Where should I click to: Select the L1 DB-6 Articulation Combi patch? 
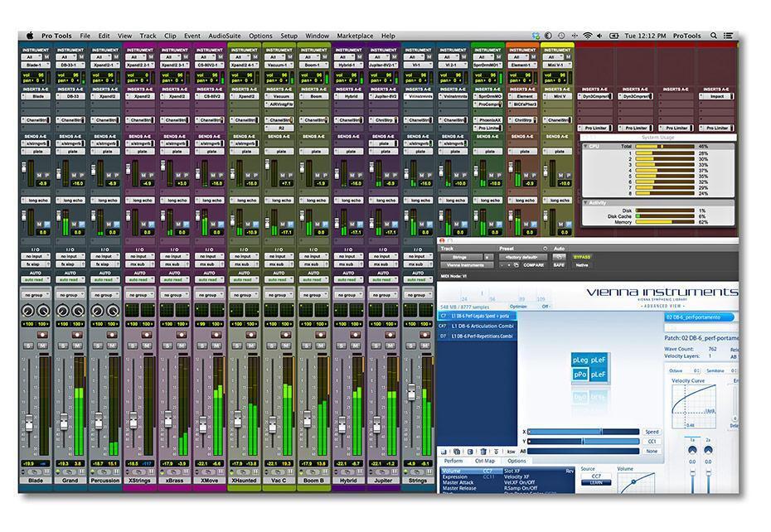click(482, 326)
